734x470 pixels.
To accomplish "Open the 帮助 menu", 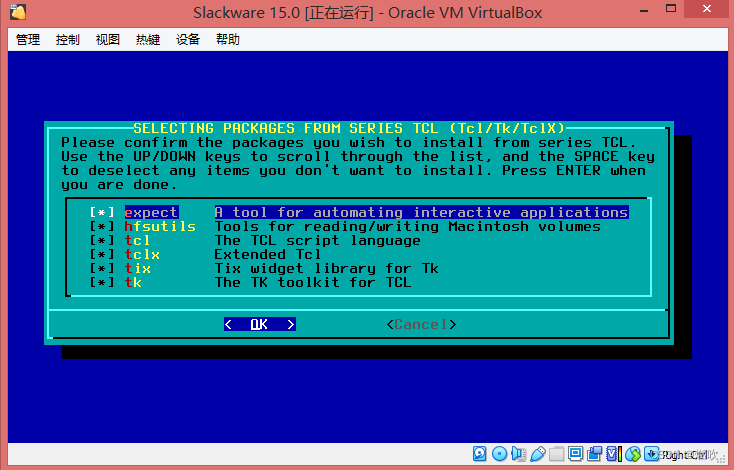I will tap(228, 39).
